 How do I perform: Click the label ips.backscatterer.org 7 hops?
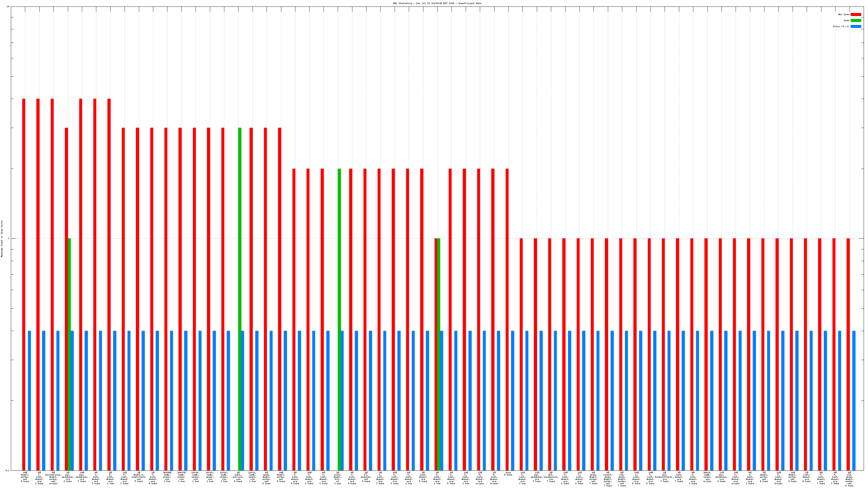(x=664, y=477)
